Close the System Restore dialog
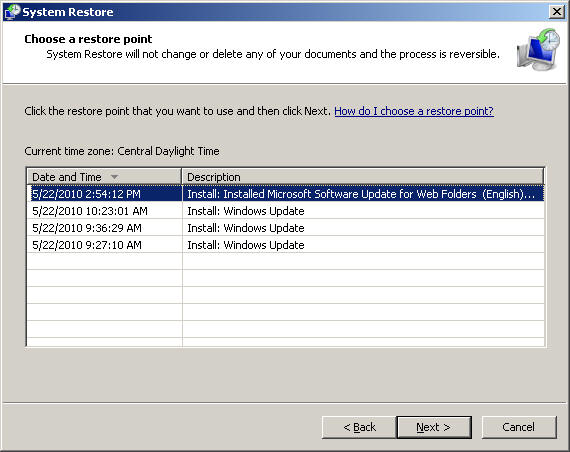The height and width of the screenshot is (452, 570). pos(557,12)
